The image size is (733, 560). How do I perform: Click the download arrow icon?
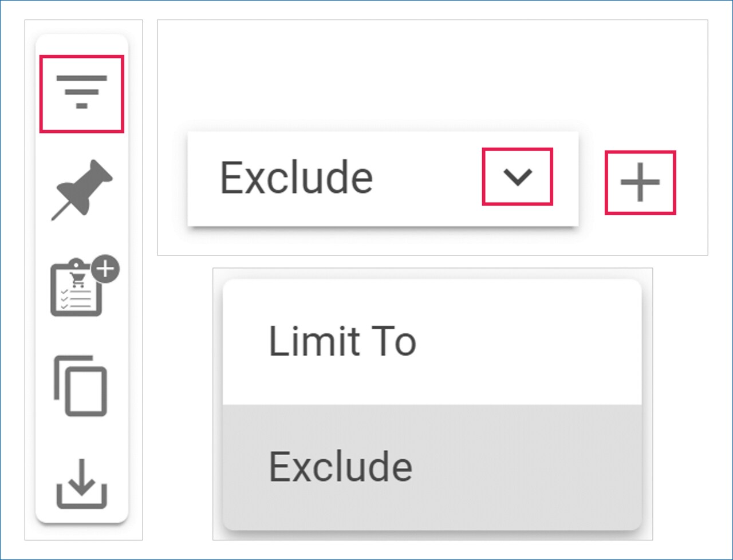(x=81, y=484)
